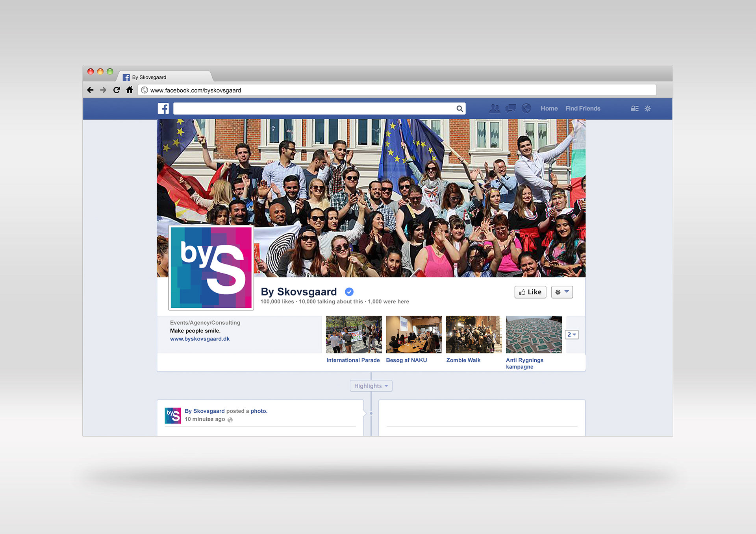
Task: Click By Skovsgaard name in the post
Action: click(x=205, y=411)
